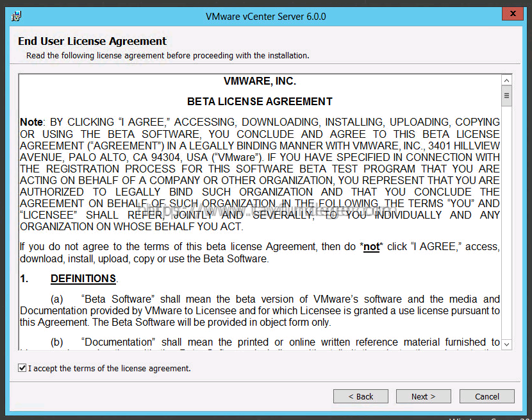Screen dimensions: 532x420
Task: Cancel the vCenter Server installation
Action: pos(487,396)
